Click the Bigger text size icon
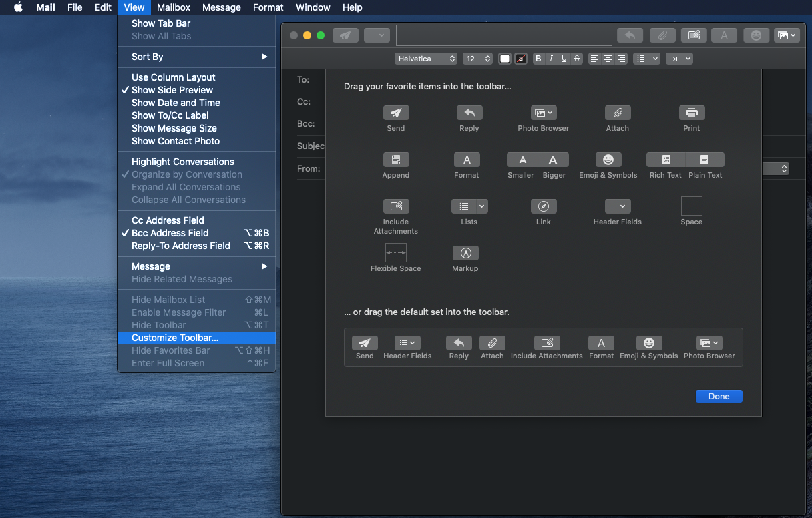Screen dimensions: 812x518 point(553,160)
